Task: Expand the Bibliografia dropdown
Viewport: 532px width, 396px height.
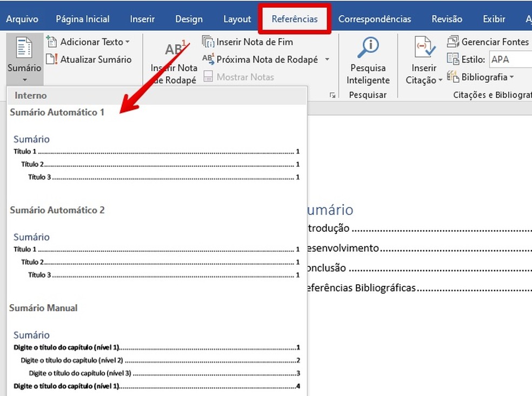Action: (511, 77)
